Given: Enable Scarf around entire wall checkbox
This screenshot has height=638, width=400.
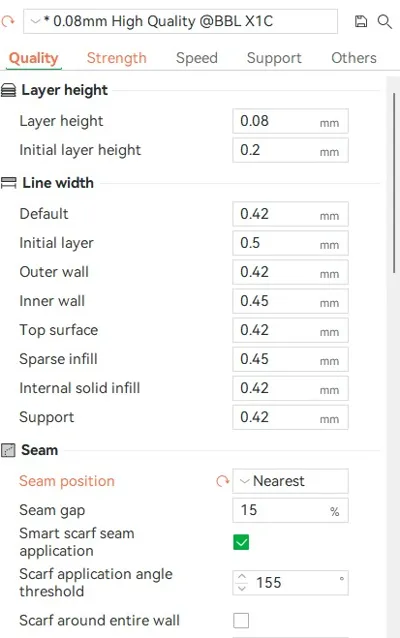Looking at the screenshot, I should 241,621.
